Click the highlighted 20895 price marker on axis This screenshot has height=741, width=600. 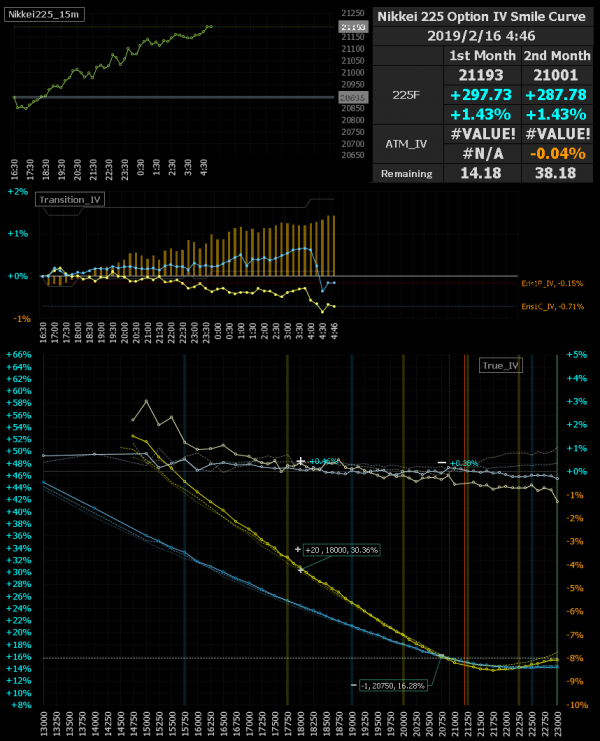(353, 98)
